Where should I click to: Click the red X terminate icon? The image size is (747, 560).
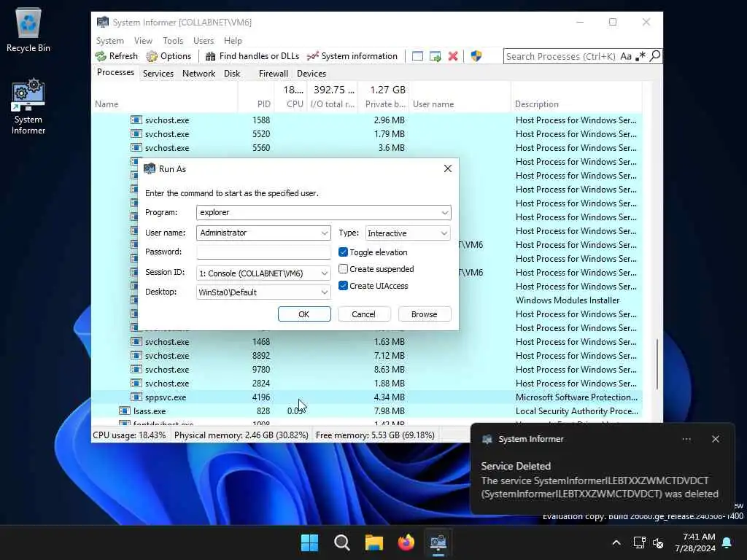click(x=453, y=56)
